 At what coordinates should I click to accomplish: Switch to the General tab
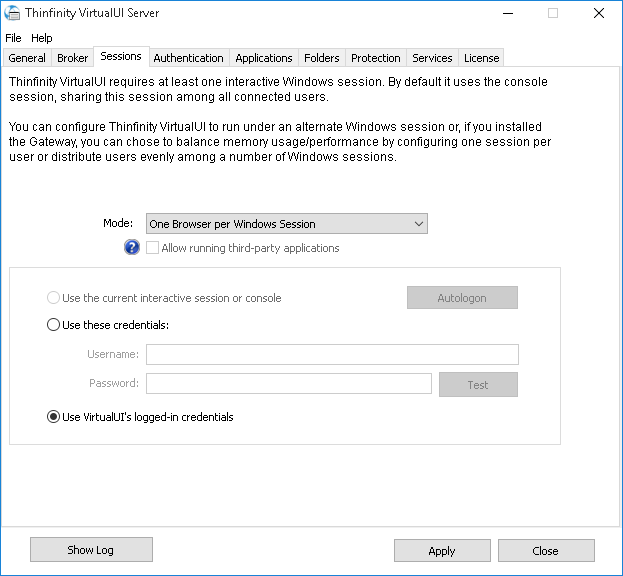27,58
